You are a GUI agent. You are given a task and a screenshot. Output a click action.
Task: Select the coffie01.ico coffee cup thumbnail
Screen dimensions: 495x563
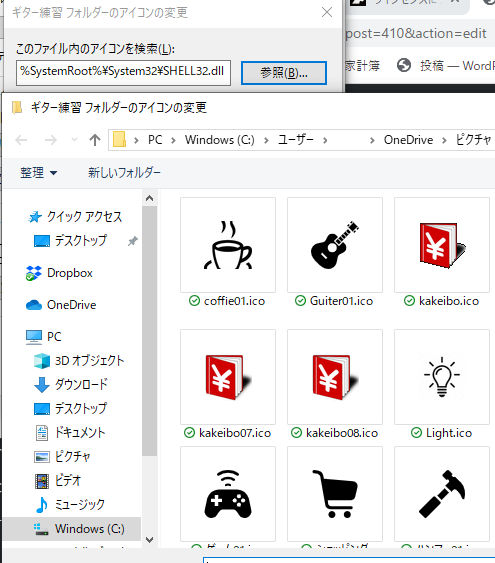point(228,245)
